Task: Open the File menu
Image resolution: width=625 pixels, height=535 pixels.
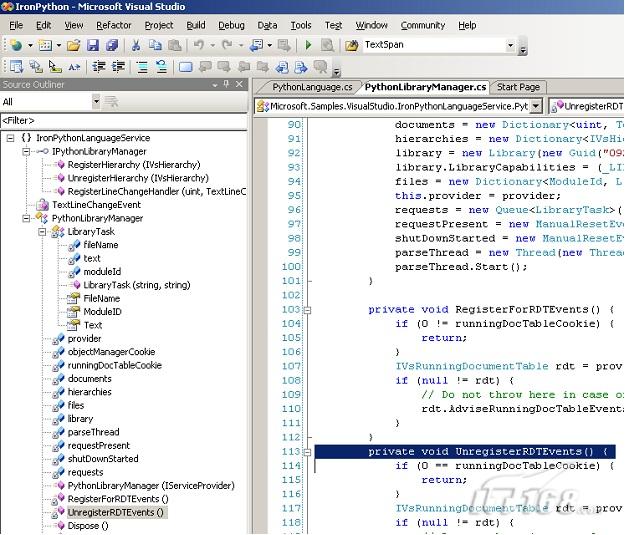Action: 16,26
